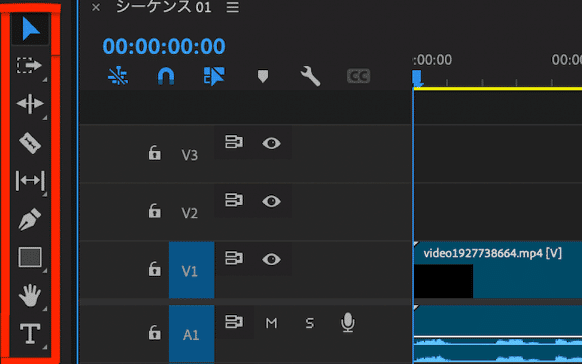Select the Ripple Edit tool

click(30, 104)
